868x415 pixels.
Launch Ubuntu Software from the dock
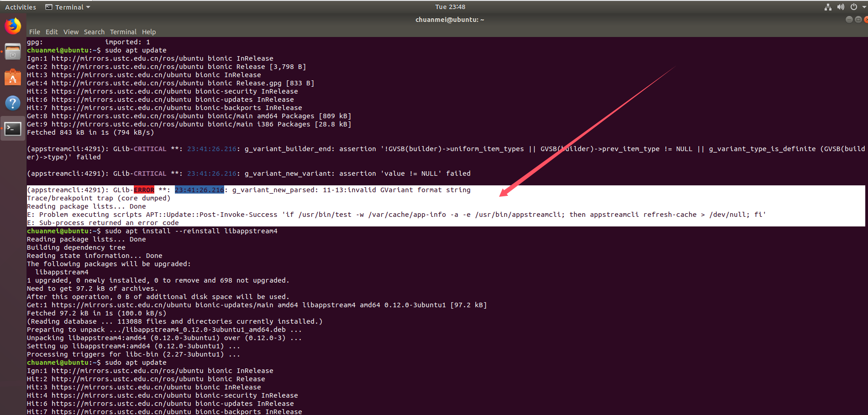pyautogui.click(x=12, y=77)
